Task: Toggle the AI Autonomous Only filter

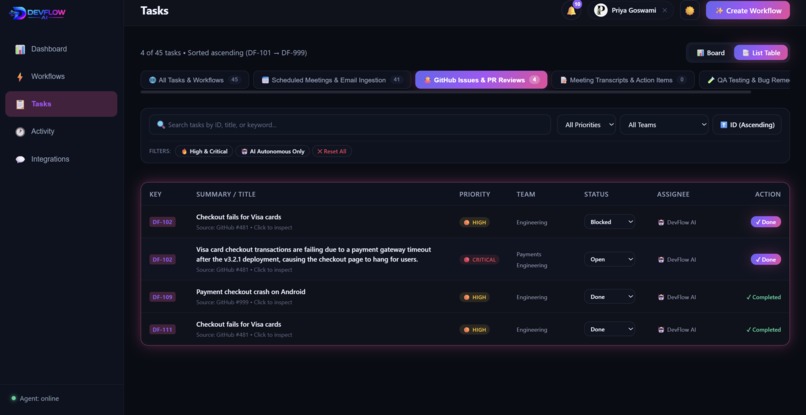Action: pos(272,151)
